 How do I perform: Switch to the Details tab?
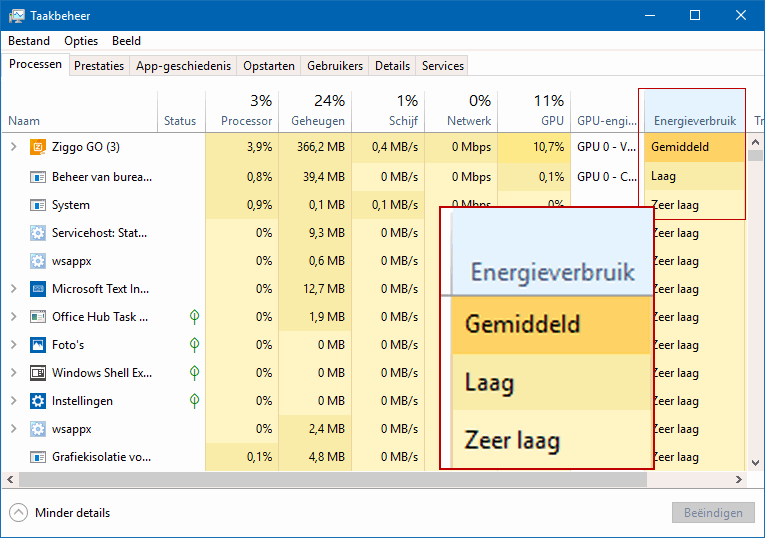[392, 66]
